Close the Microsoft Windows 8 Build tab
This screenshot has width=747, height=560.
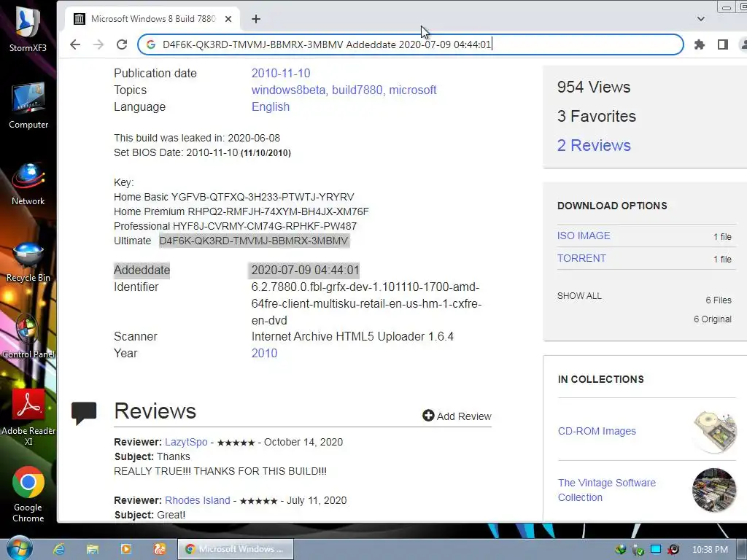[x=228, y=18]
